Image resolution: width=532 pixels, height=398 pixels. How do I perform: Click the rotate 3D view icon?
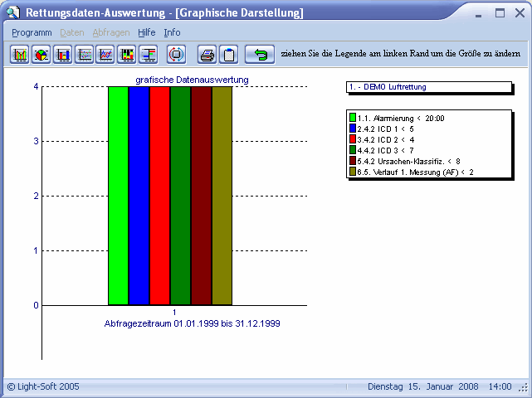176,54
